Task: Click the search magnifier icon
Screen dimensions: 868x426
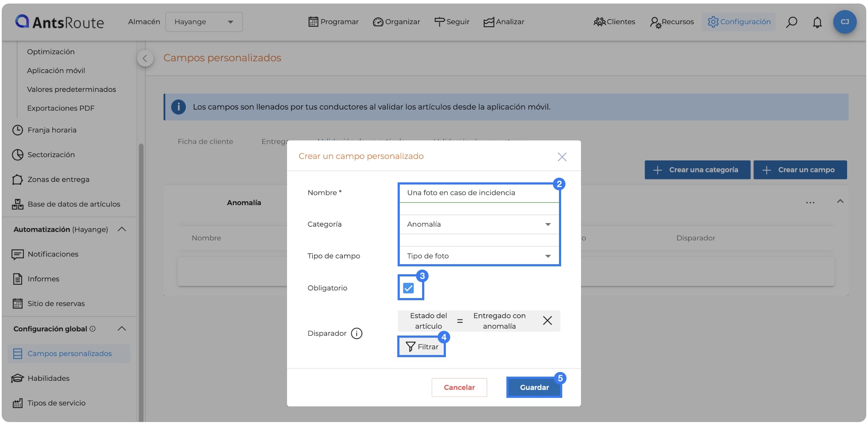Action: point(791,22)
